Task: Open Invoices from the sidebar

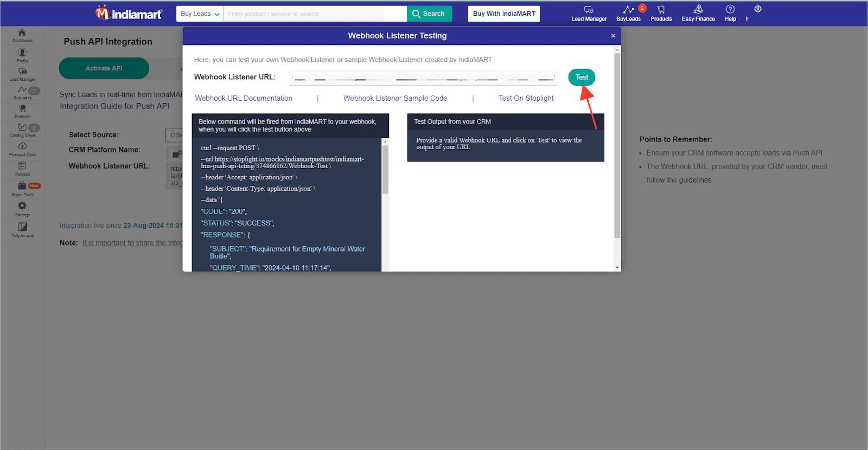Action: coord(22,169)
